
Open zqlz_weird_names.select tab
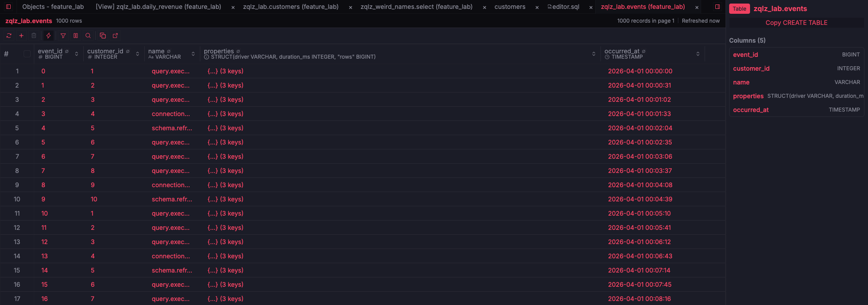[417, 7]
